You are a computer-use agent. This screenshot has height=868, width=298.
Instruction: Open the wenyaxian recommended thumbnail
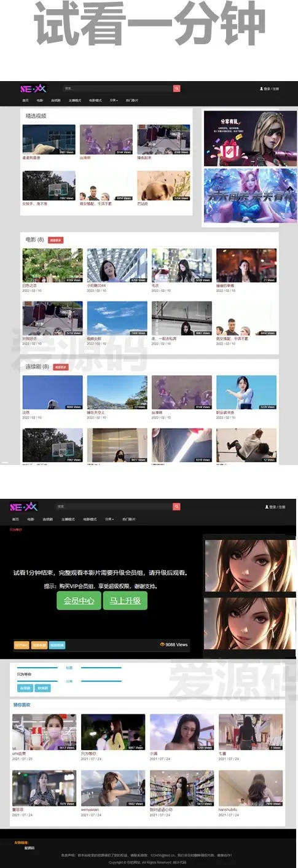(x=113, y=789)
